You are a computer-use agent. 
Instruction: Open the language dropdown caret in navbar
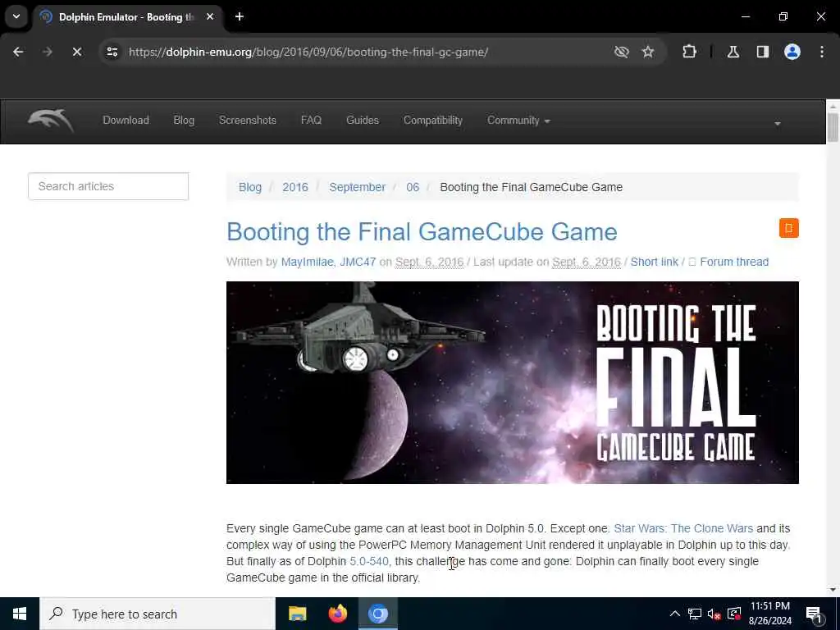[778, 124]
